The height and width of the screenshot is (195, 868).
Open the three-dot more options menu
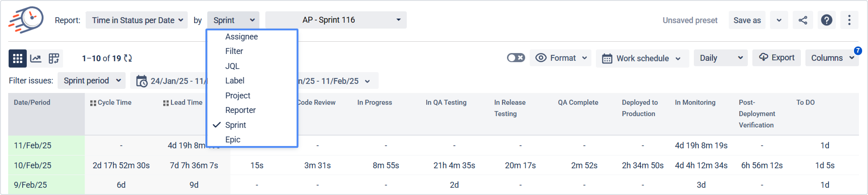coord(849,20)
